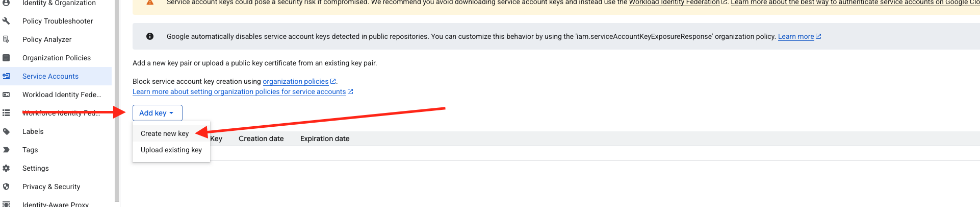The image size is (980, 207).
Task: Click the Labels tag icon
Action: [6, 131]
